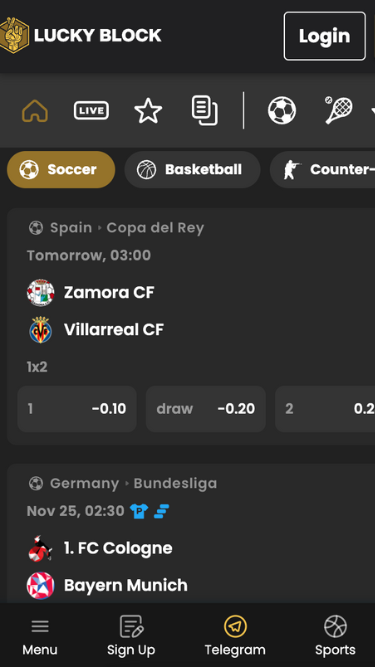
Task: Click the Lucky Block logo
Action: (x=81, y=35)
